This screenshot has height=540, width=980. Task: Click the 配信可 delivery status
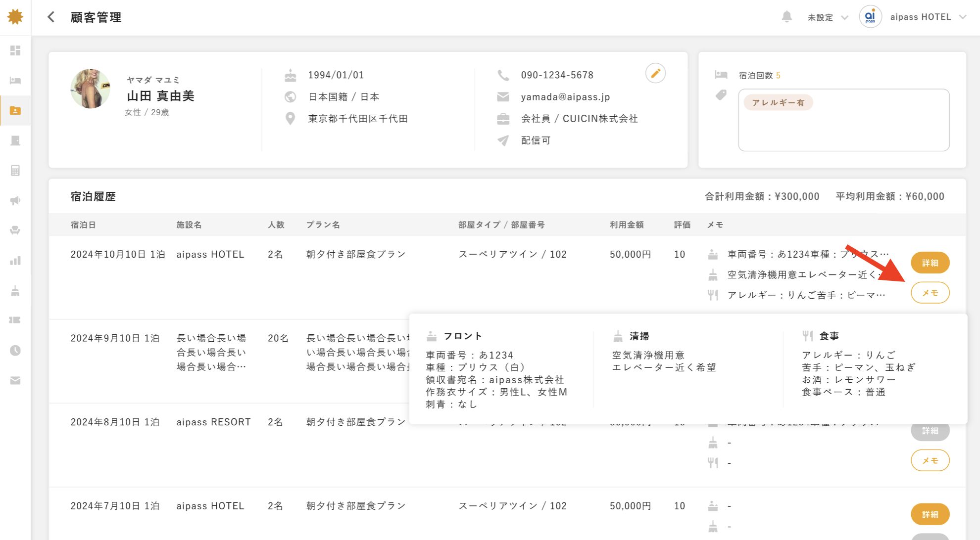[x=536, y=140]
